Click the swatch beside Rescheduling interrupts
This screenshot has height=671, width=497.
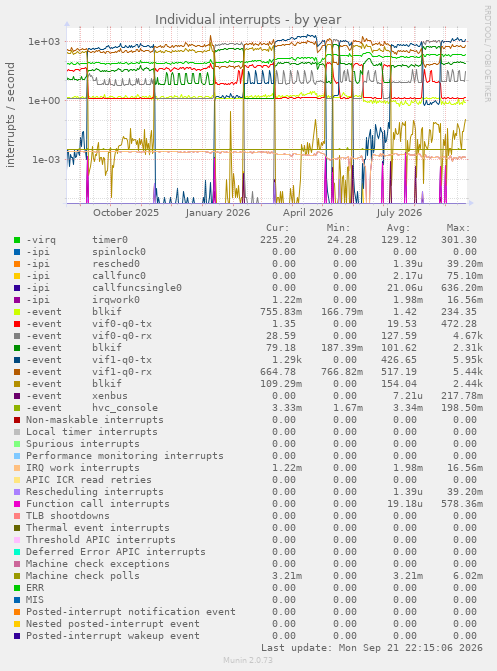coord(17,492)
